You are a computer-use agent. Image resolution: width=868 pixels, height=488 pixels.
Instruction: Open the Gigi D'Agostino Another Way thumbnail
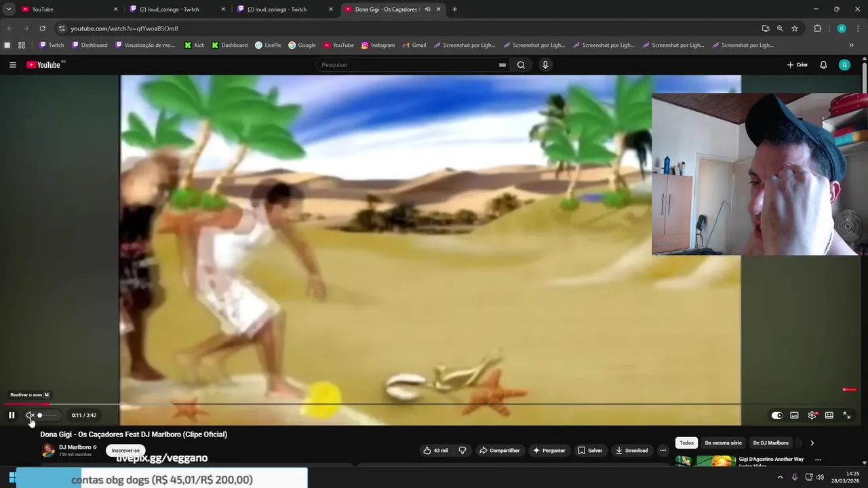(x=705, y=461)
